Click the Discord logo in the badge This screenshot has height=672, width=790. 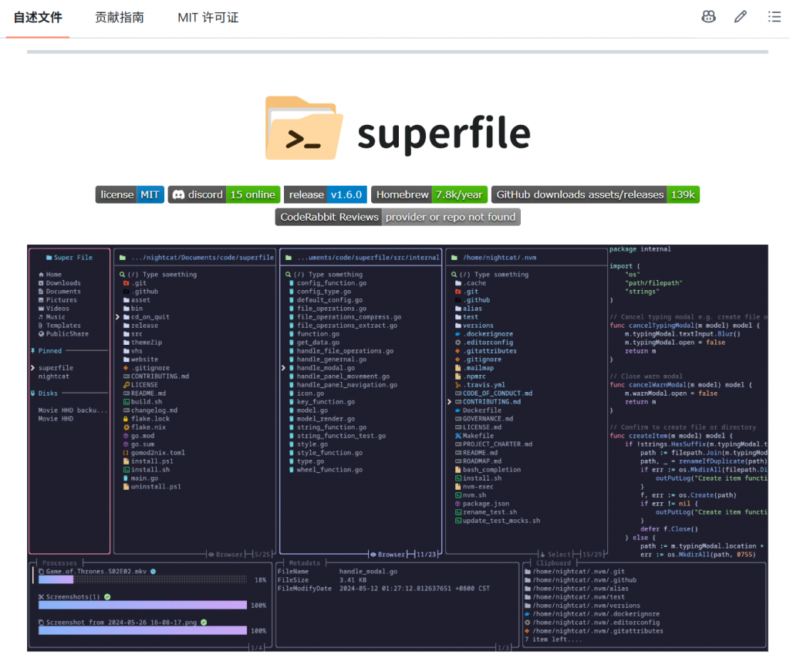[x=178, y=195]
